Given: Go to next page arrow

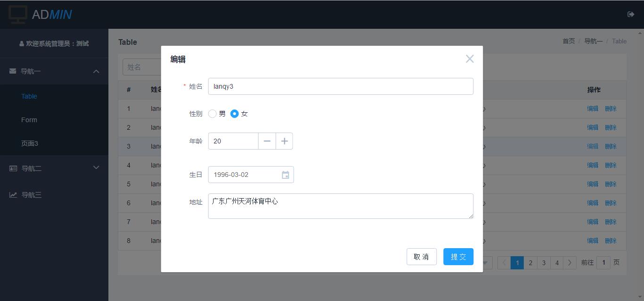Looking at the screenshot, I should point(570,263).
